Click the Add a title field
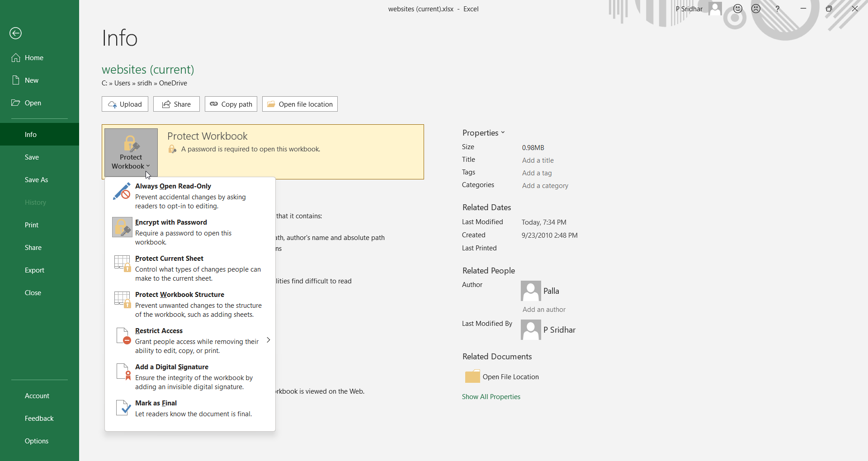This screenshot has width=868, height=461. pyautogui.click(x=538, y=160)
